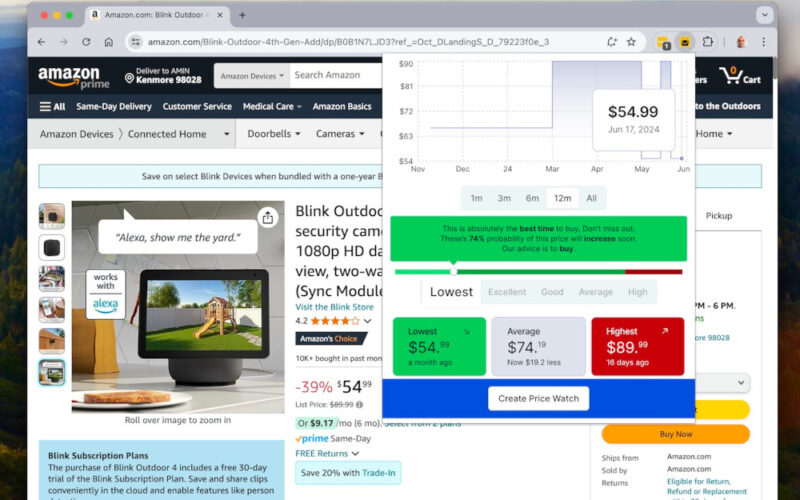The image size is (800, 500).
Task: Open a new browser tab
Action: click(x=242, y=15)
